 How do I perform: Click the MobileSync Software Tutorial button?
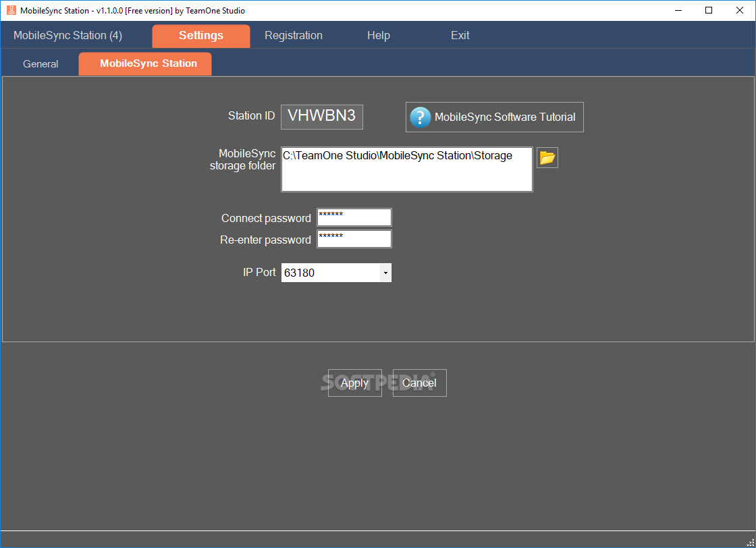[x=495, y=117]
